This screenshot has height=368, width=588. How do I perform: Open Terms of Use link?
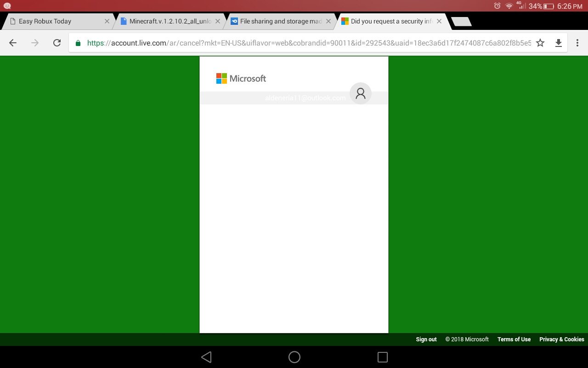click(514, 339)
